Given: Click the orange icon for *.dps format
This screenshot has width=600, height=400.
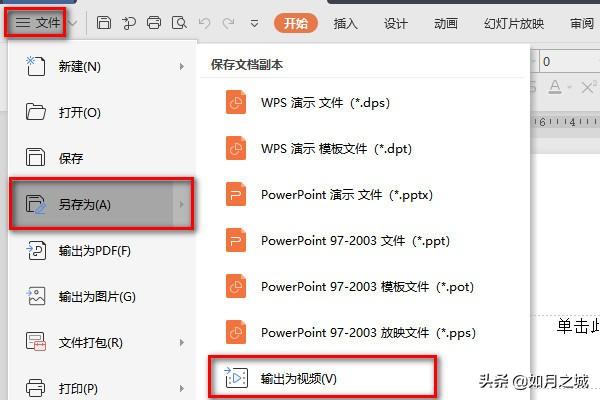Looking at the screenshot, I should [236, 102].
